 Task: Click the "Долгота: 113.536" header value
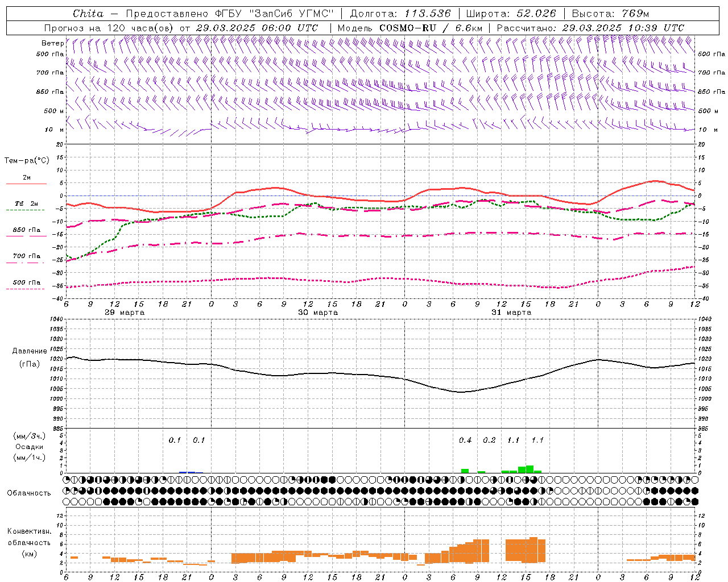(400, 14)
